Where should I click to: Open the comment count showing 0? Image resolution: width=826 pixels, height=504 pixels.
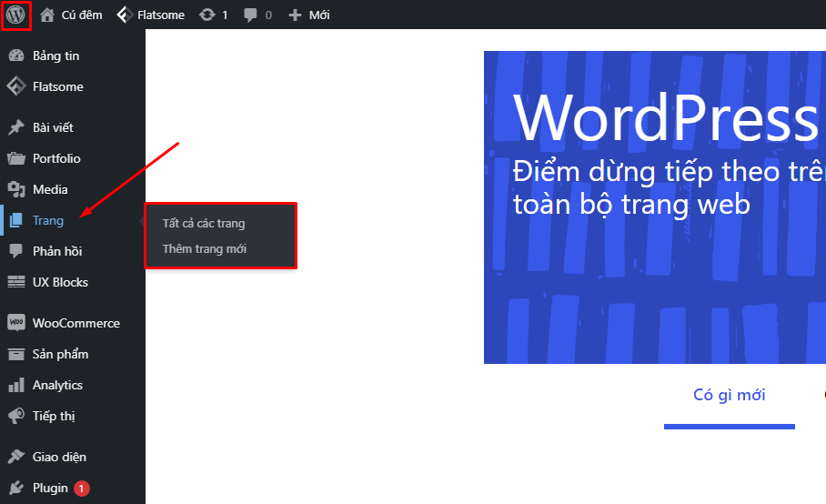tap(268, 15)
